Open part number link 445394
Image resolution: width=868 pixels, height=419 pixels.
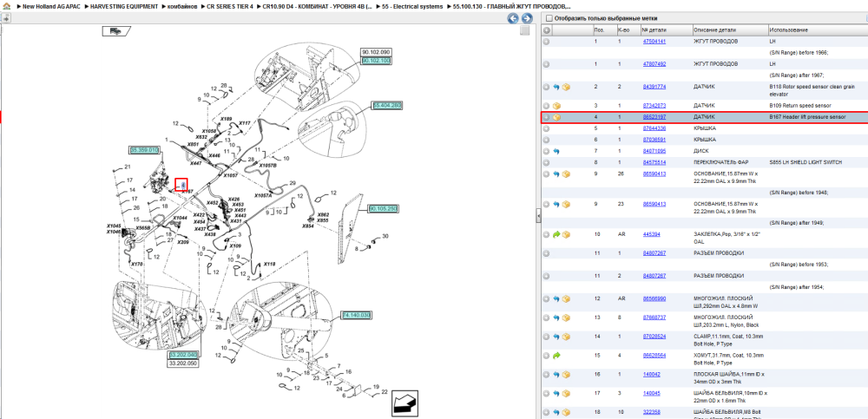click(651, 234)
